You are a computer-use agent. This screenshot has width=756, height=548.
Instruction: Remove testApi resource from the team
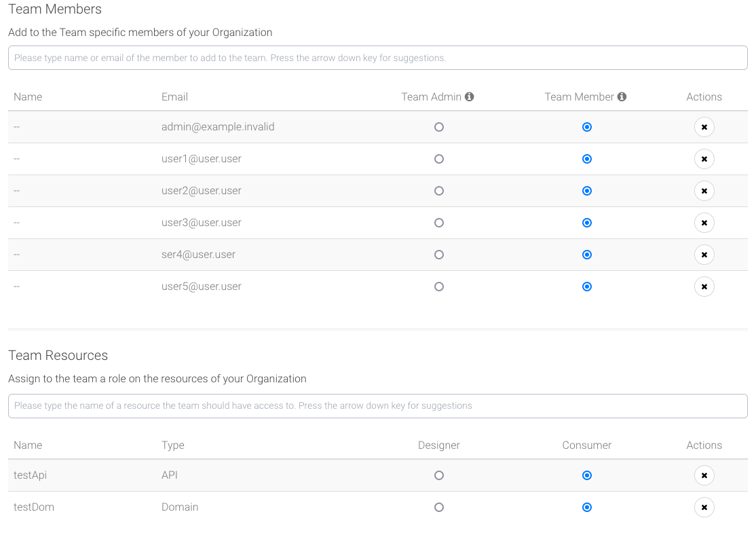coord(704,475)
